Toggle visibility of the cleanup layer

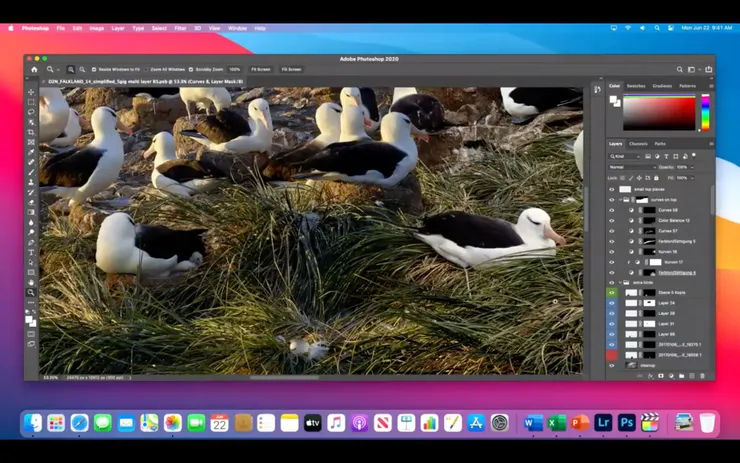click(612, 365)
